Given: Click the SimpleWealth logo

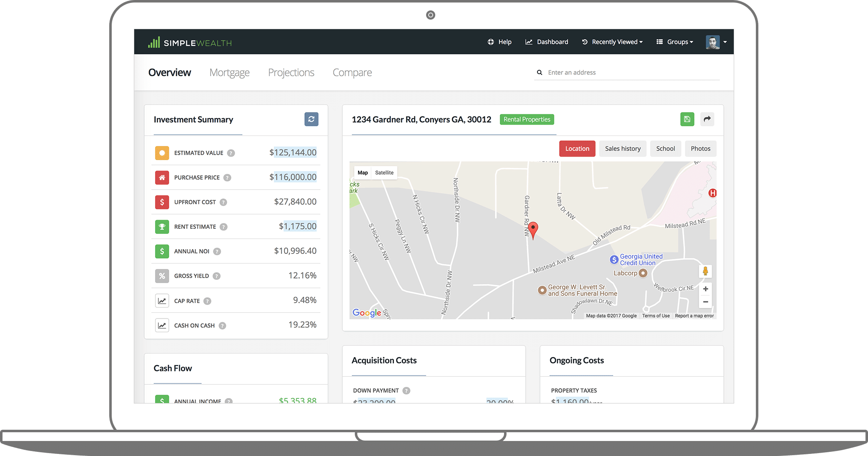Looking at the screenshot, I should pyautogui.click(x=190, y=42).
